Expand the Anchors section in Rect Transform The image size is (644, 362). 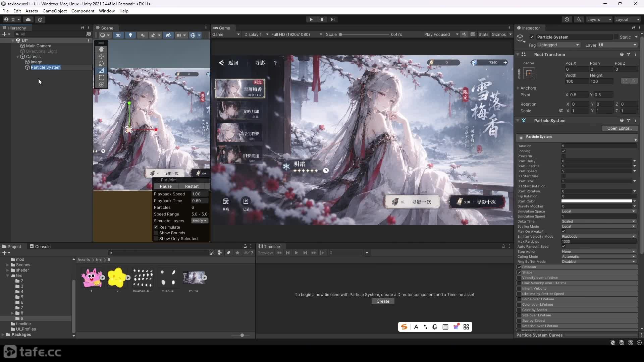point(518,88)
